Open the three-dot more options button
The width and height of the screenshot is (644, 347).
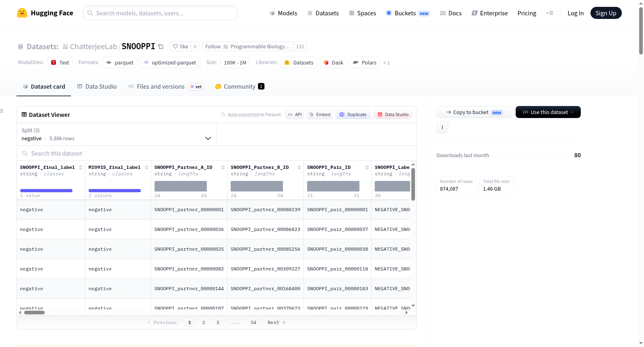tap(442, 127)
